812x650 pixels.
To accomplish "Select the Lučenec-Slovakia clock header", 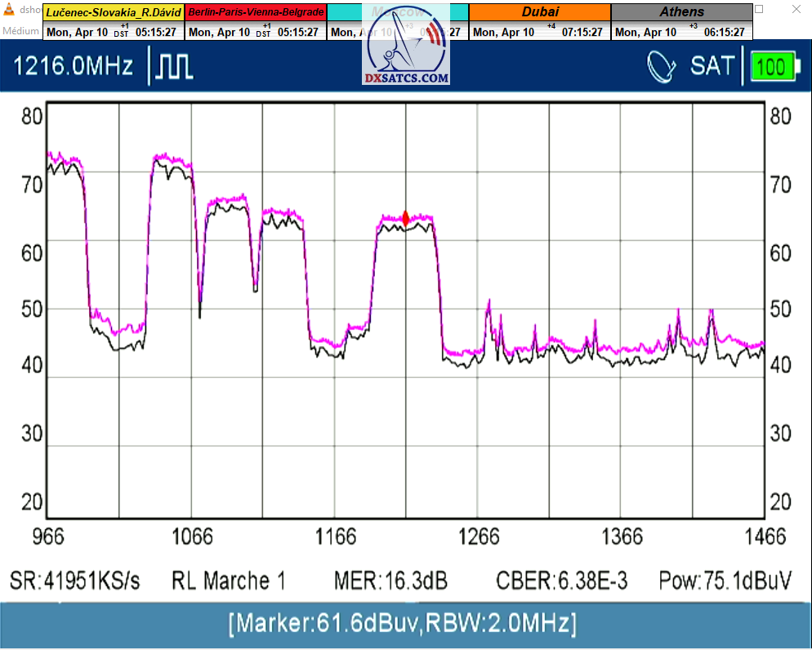I will click(114, 12).
